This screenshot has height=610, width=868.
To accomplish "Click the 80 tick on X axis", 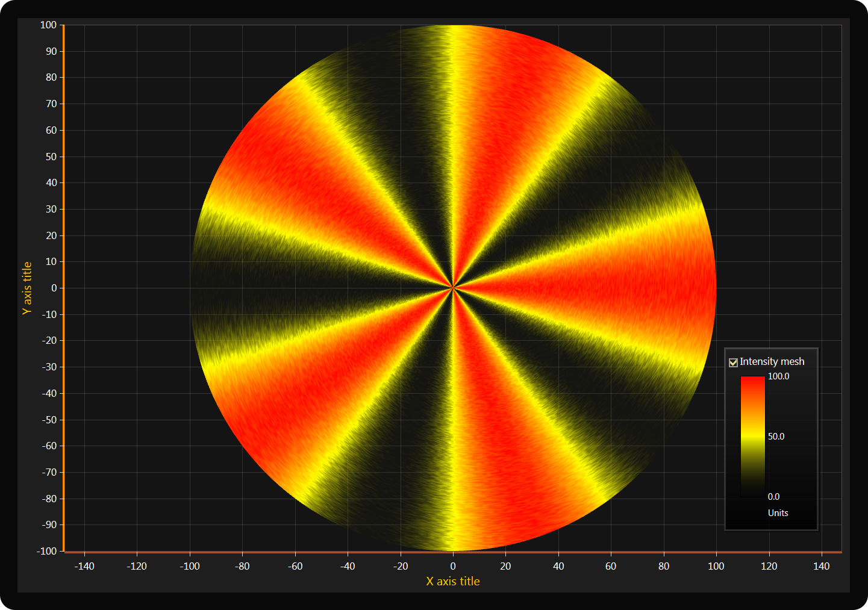I will (x=663, y=566).
